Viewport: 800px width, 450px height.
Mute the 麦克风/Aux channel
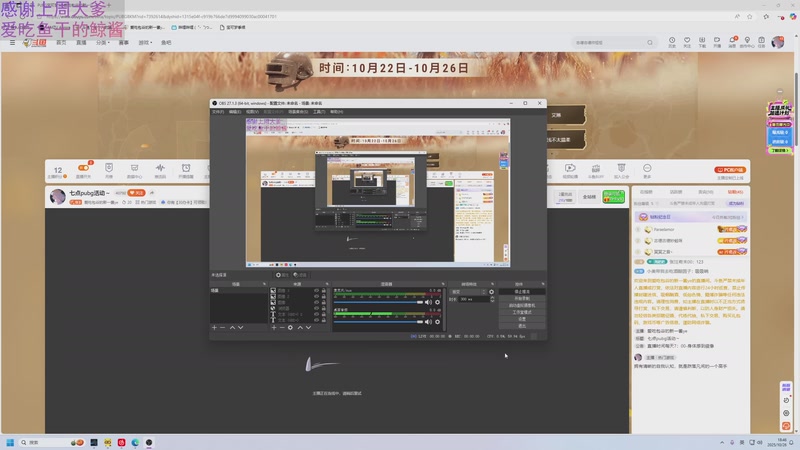tap(428, 302)
